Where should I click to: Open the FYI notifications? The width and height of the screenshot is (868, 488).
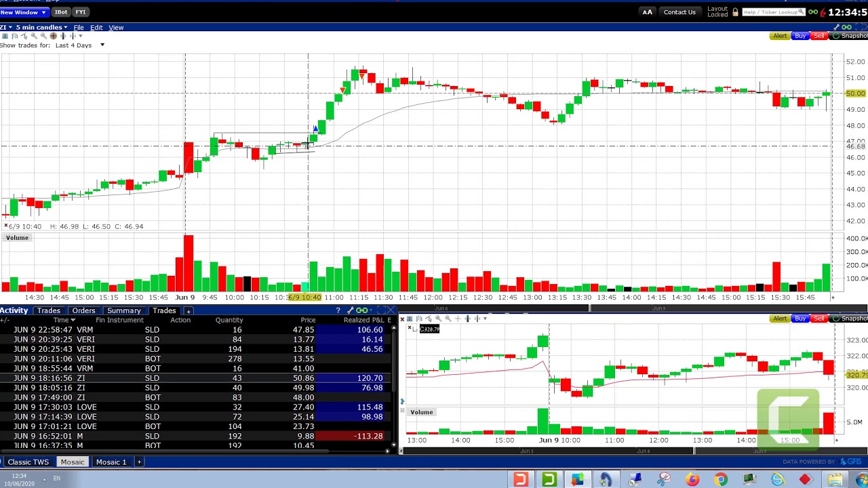81,12
